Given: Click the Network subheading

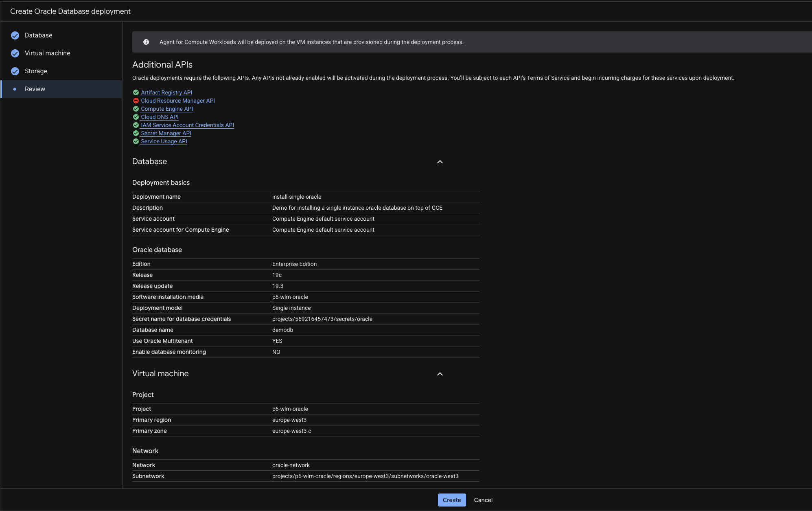Looking at the screenshot, I should (145, 451).
